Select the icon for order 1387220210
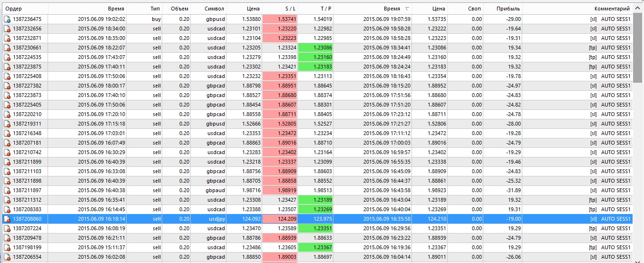The height and width of the screenshot is (263, 644). point(7,115)
